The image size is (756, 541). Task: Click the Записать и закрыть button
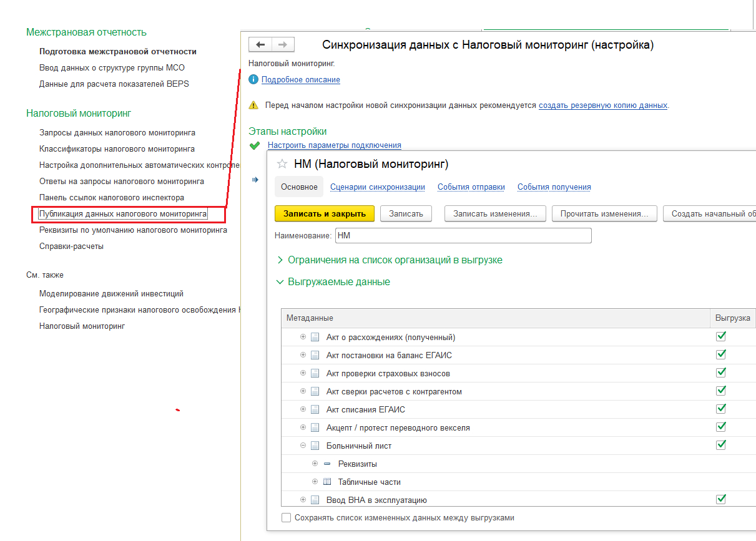click(325, 213)
